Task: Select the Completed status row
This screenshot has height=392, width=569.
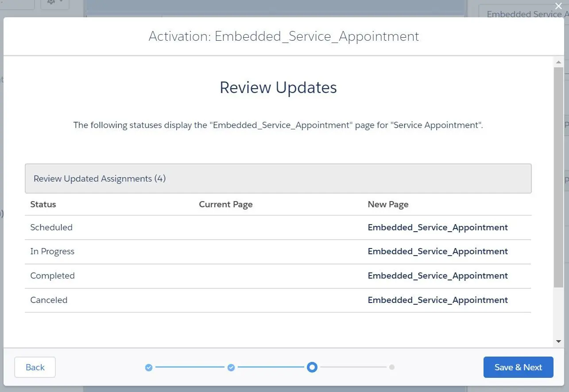Action: click(278, 276)
